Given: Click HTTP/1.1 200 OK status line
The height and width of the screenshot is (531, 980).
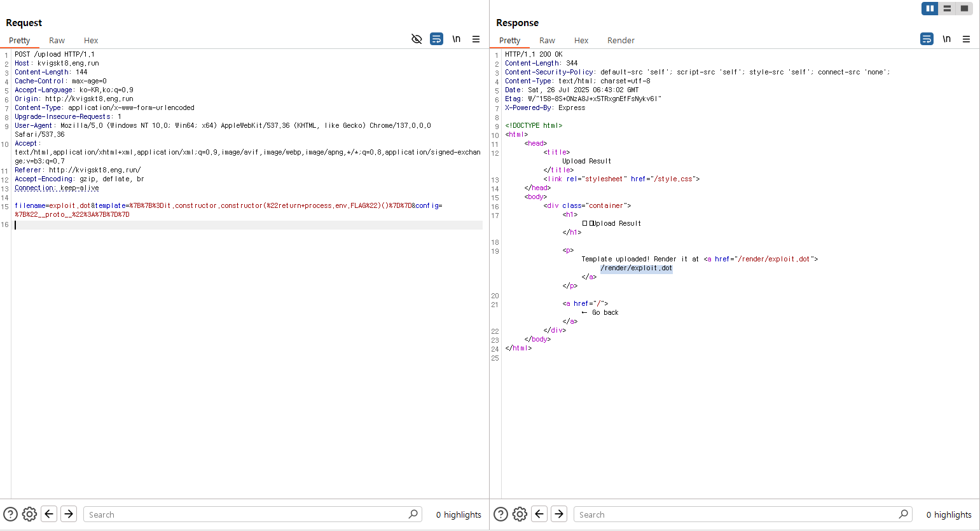Looking at the screenshot, I should 534,54.
